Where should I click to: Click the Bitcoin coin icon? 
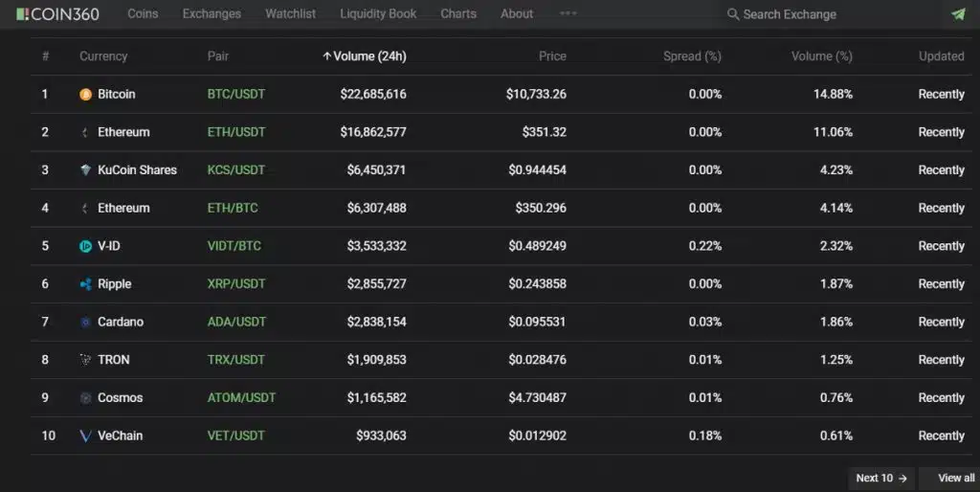[x=85, y=95]
